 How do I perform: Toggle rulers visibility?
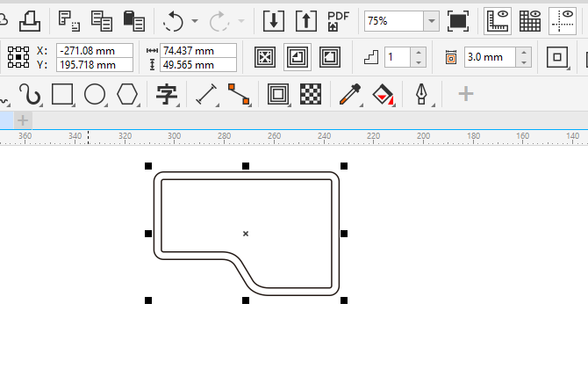coord(498,21)
